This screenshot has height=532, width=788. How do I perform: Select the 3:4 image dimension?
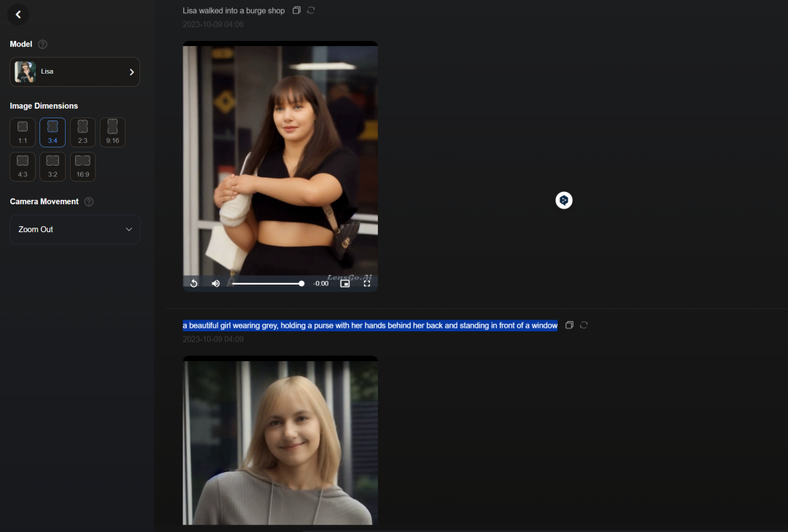(53, 132)
